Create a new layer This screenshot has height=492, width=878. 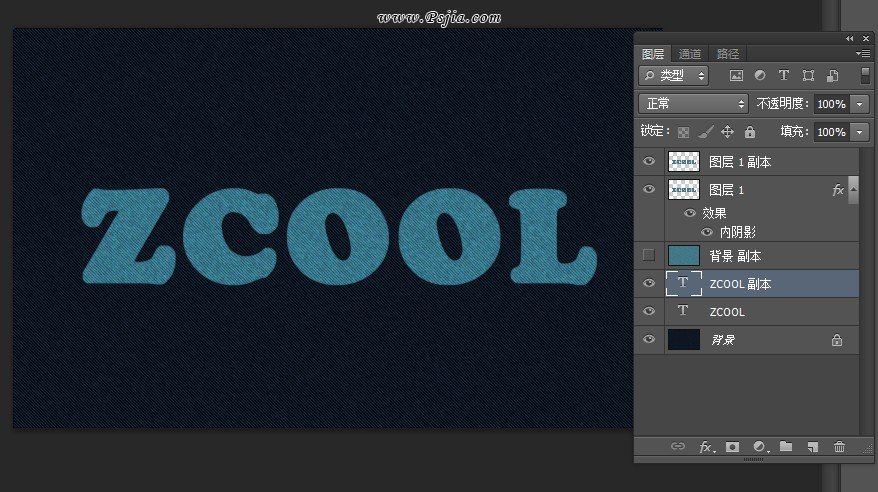pyautogui.click(x=812, y=447)
